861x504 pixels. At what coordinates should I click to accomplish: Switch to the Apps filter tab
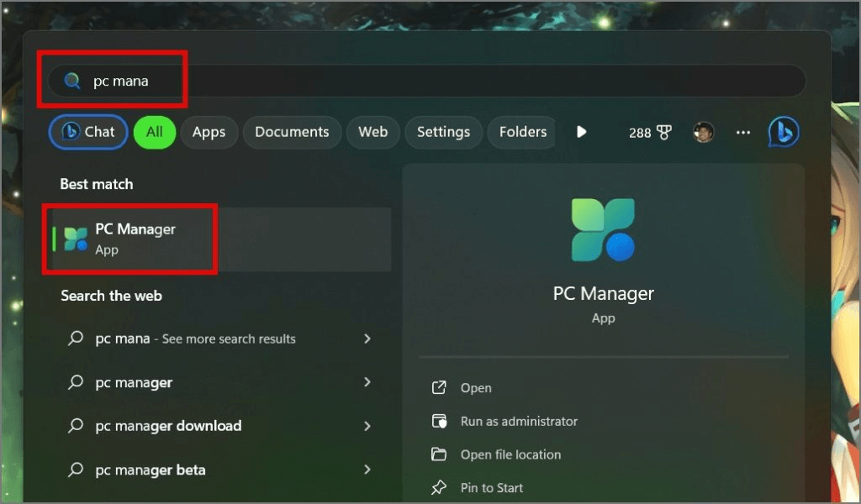pyautogui.click(x=209, y=132)
